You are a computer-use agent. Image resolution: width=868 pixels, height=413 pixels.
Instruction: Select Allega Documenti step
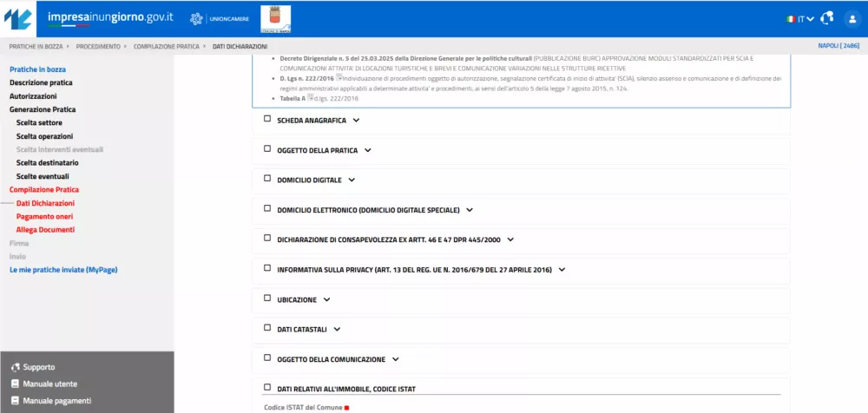pos(45,230)
